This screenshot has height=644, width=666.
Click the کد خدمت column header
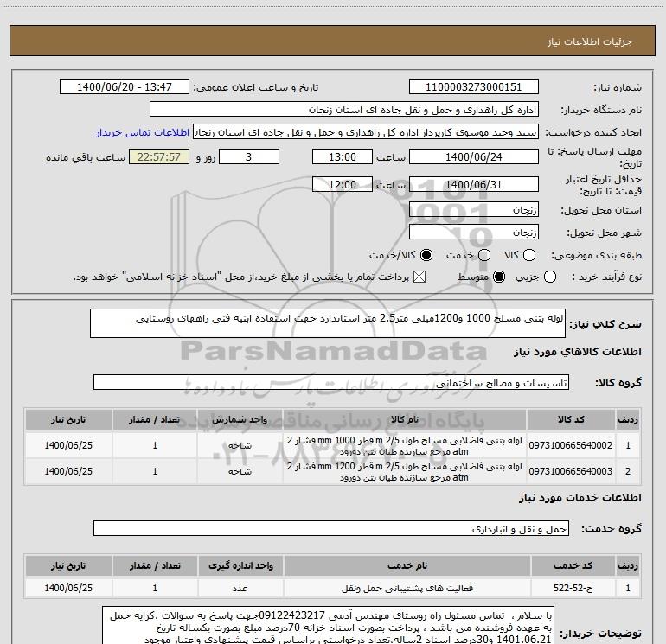[x=573, y=565]
